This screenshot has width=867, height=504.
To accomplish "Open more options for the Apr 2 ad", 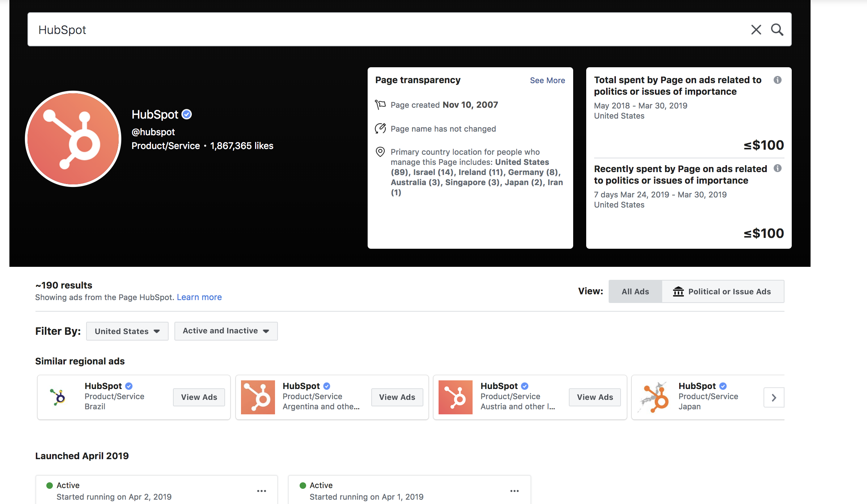I will tap(261, 491).
